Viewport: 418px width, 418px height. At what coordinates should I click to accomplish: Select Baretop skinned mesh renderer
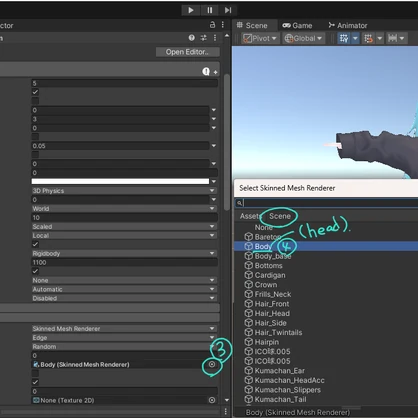click(326, 237)
